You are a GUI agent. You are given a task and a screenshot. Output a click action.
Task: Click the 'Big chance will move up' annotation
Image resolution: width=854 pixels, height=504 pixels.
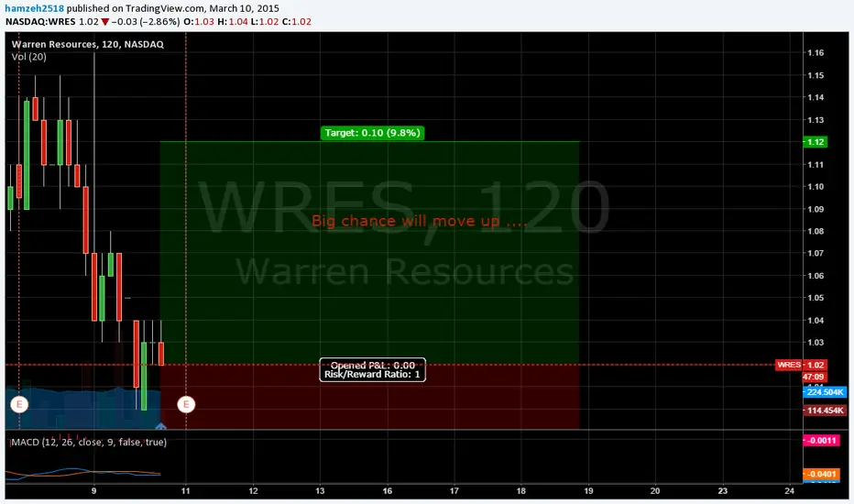420,221
